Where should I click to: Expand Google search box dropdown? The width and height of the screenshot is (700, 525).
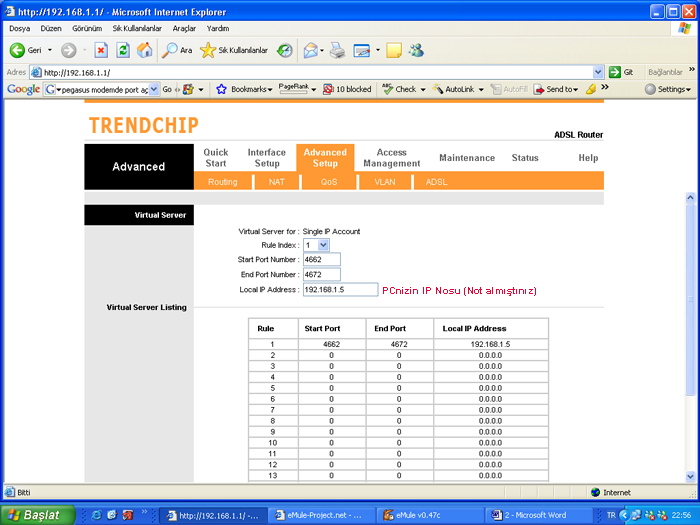(154, 89)
